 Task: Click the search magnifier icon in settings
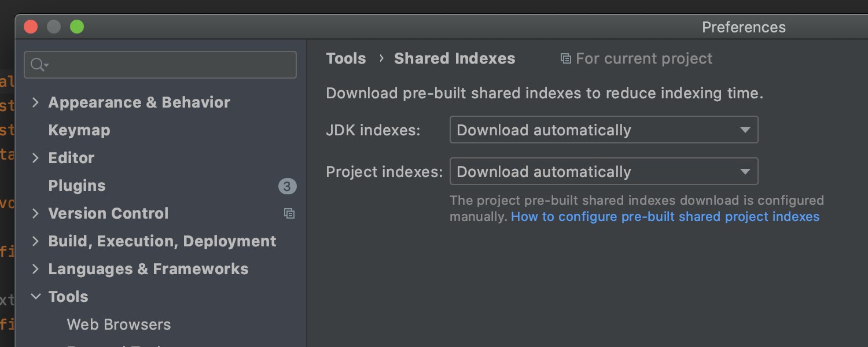pos(39,65)
